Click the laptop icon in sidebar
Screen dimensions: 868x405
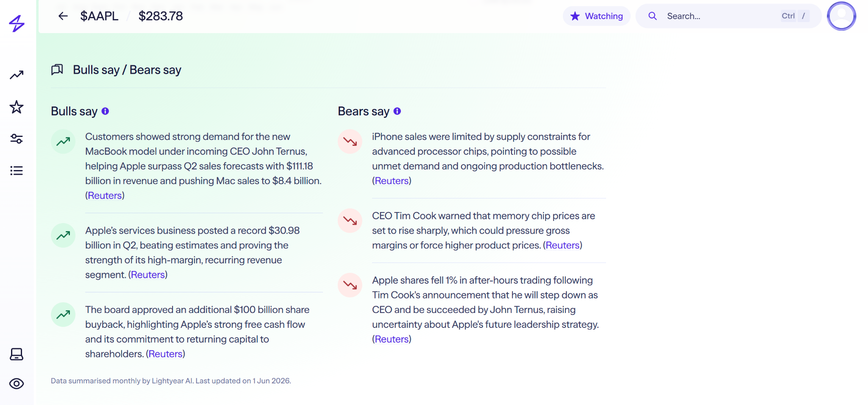[x=17, y=354]
